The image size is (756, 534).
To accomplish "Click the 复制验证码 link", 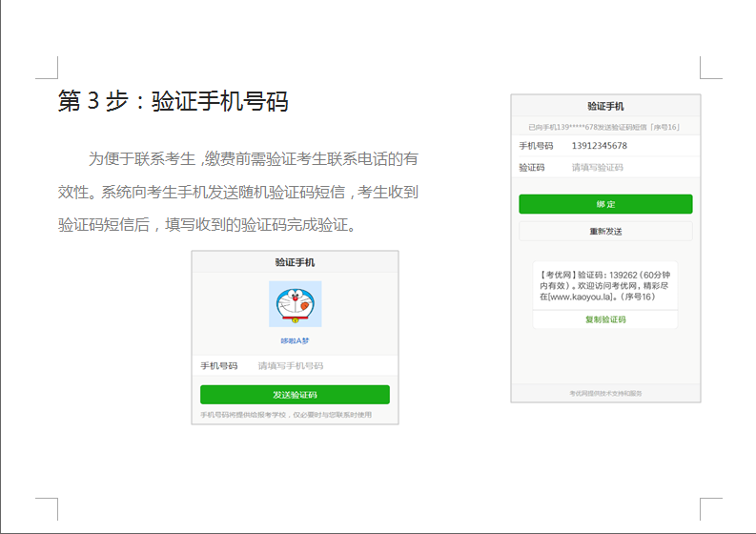I will click(605, 319).
